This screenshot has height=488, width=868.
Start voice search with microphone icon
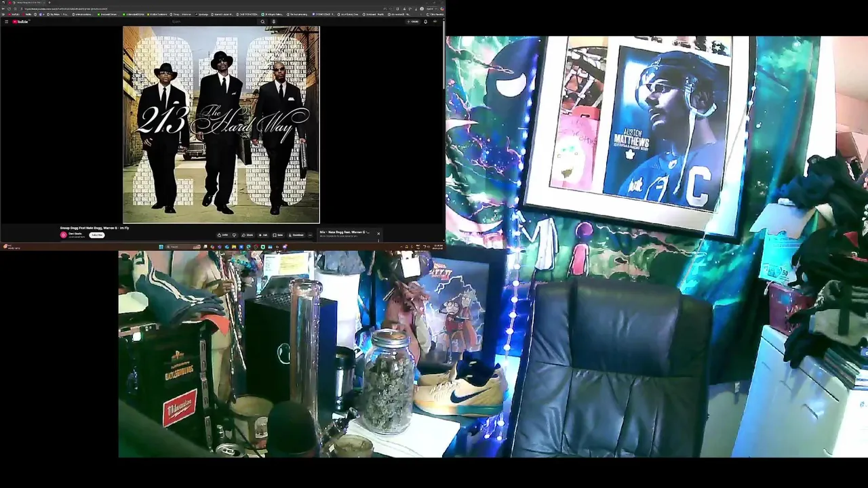point(274,22)
